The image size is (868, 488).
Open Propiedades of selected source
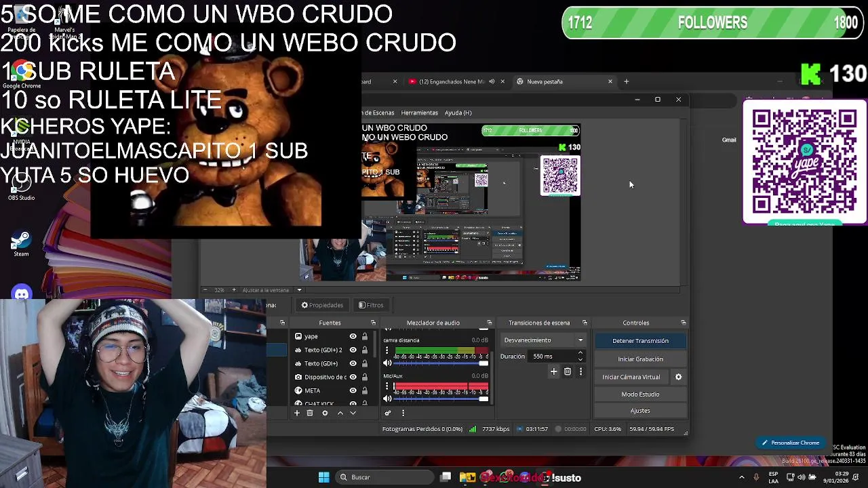click(322, 305)
